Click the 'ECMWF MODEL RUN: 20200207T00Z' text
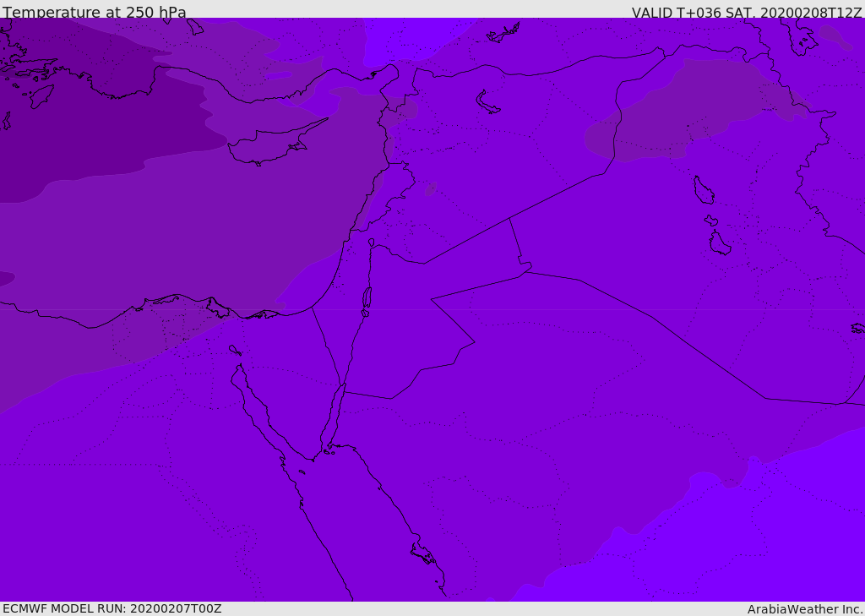This screenshot has height=616, width=865. click(112, 608)
